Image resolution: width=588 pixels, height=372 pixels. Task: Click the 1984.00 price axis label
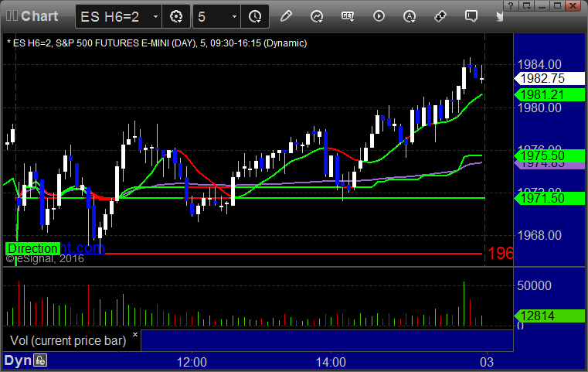(x=539, y=64)
